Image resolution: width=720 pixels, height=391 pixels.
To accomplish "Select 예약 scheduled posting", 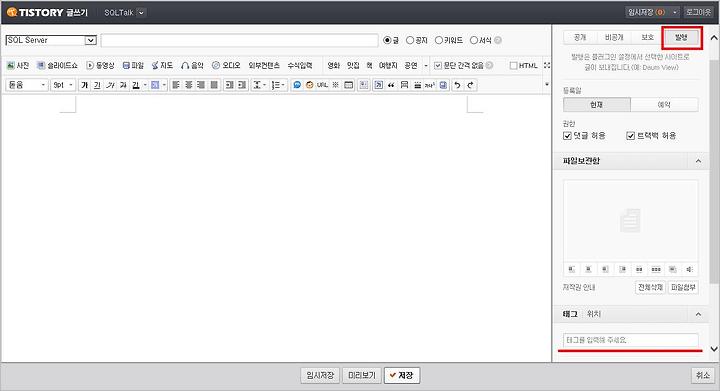I will click(664, 105).
